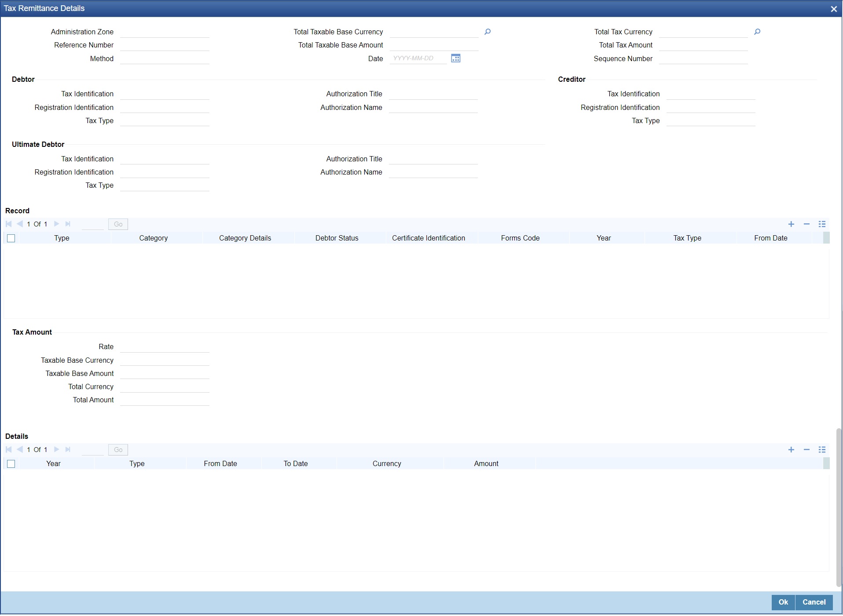Image resolution: width=843 pixels, height=616 pixels.
Task: Click Record page number jump field
Action: (x=93, y=224)
